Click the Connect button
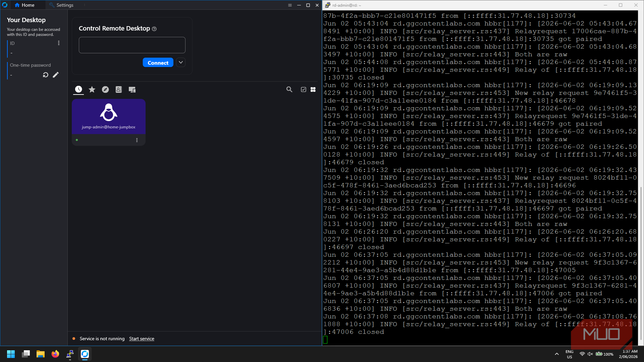Image resolution: width=644 pixels, height=362 pixels. [x=158, y=63]
